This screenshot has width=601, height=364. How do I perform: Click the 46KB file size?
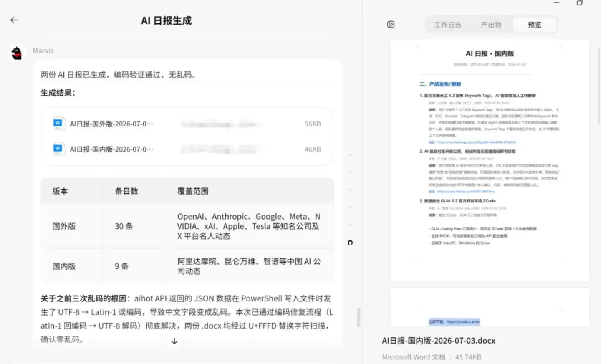click(x=313, y=149)
